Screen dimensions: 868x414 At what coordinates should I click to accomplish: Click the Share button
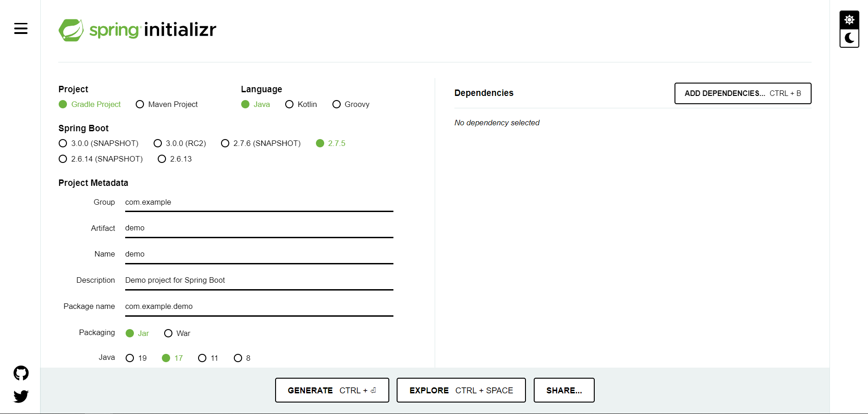(564, 390)
